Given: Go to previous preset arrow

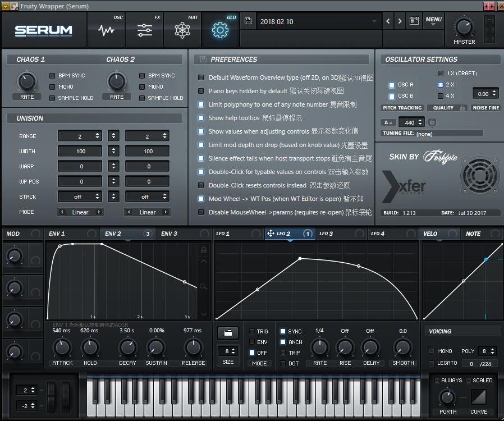Looking at the screenshot, I should (388, 21).
